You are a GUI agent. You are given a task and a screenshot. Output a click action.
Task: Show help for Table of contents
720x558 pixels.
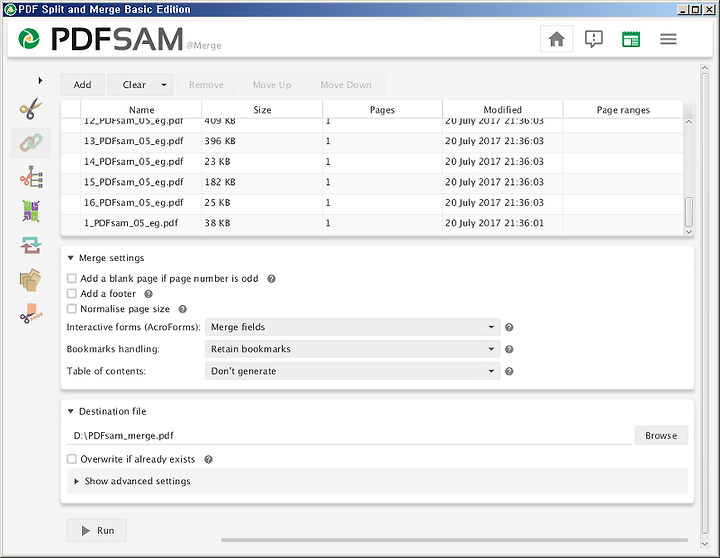(509, 372)
